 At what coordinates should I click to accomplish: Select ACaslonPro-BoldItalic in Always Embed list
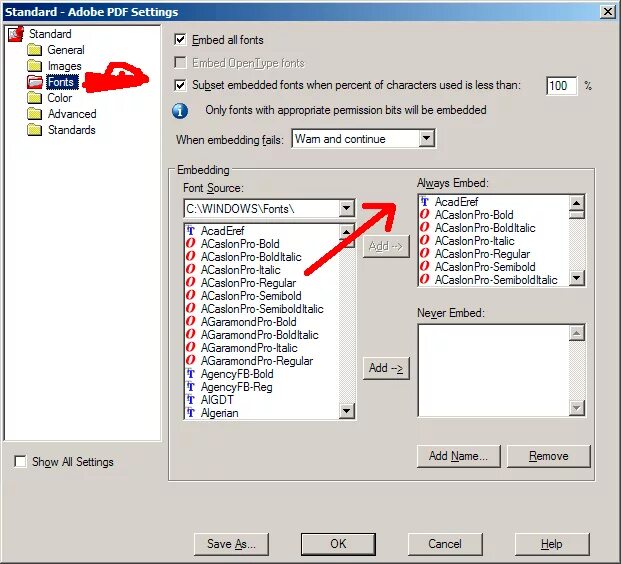[x=485, y=228]
